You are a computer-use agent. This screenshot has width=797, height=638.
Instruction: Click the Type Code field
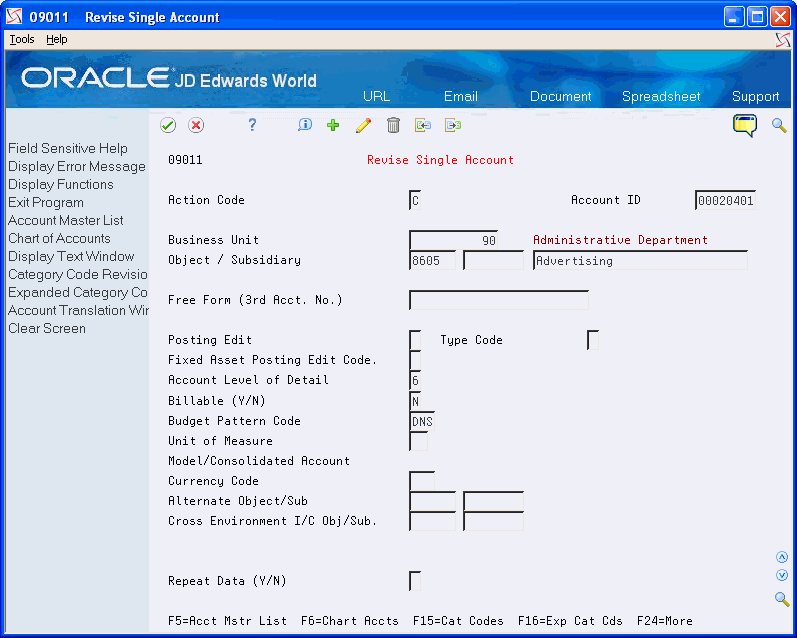click(x=593, y=340)
